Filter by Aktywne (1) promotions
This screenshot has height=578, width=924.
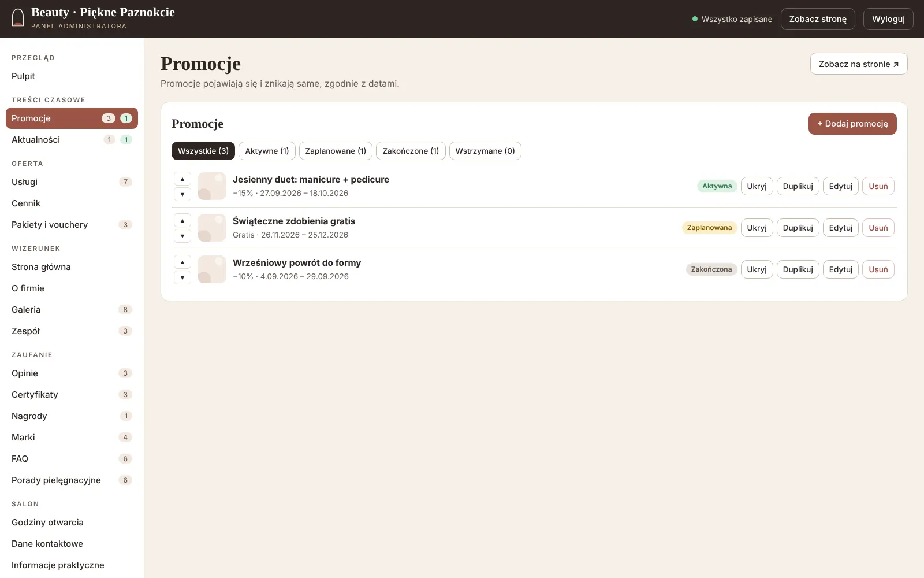click(x=267, y=151)
